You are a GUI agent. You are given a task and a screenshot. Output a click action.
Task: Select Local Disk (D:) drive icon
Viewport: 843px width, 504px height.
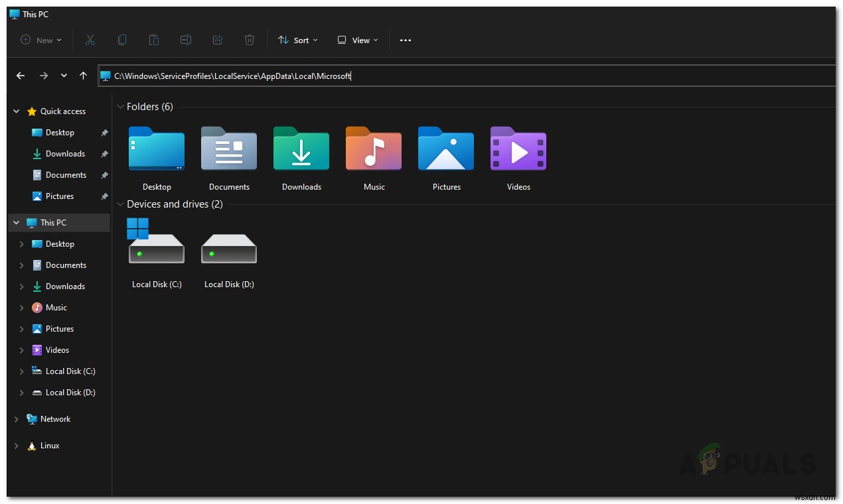tap(229, 249)
